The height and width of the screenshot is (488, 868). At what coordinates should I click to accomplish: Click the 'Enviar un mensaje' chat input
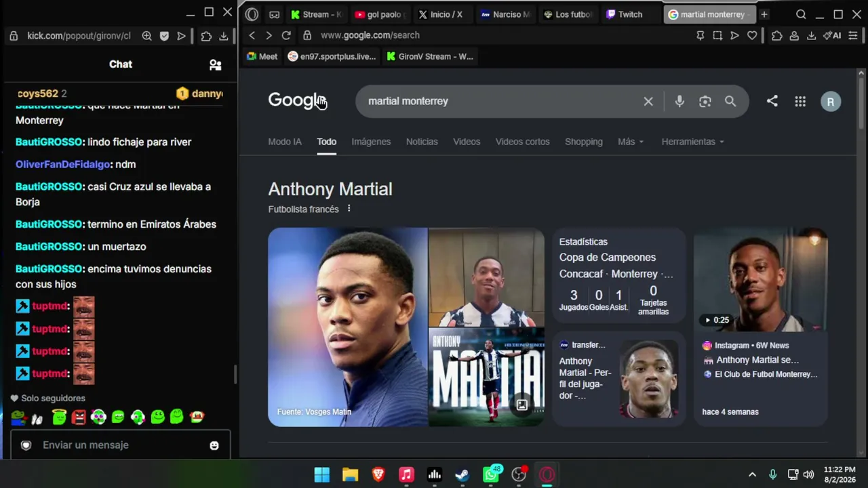point(122,445)
